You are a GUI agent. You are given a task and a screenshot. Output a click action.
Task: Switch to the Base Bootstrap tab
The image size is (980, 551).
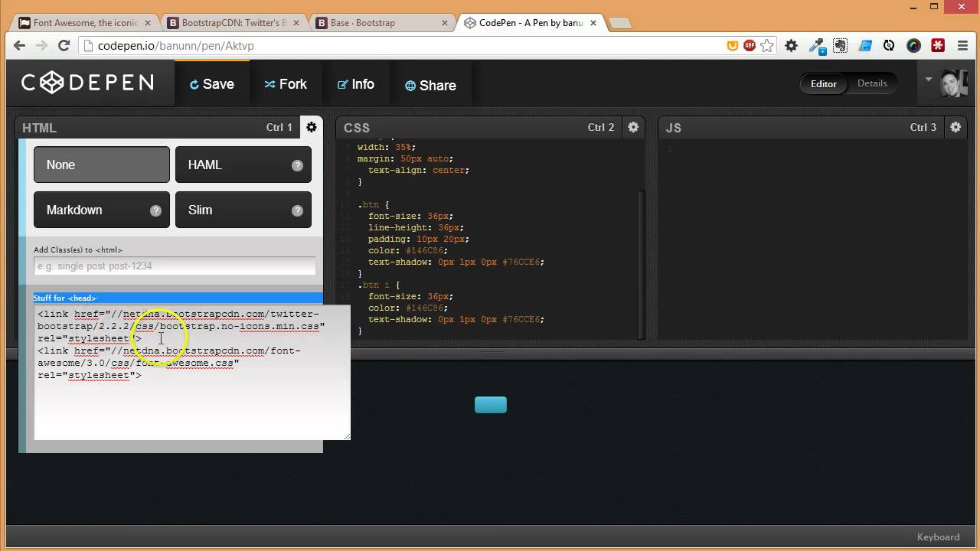[375, 22]
